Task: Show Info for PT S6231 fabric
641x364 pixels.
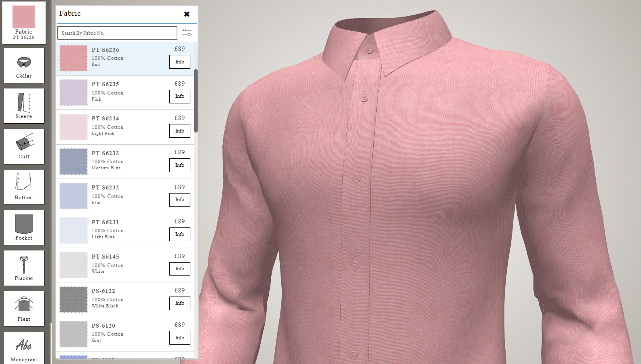Action: (180, 234)
